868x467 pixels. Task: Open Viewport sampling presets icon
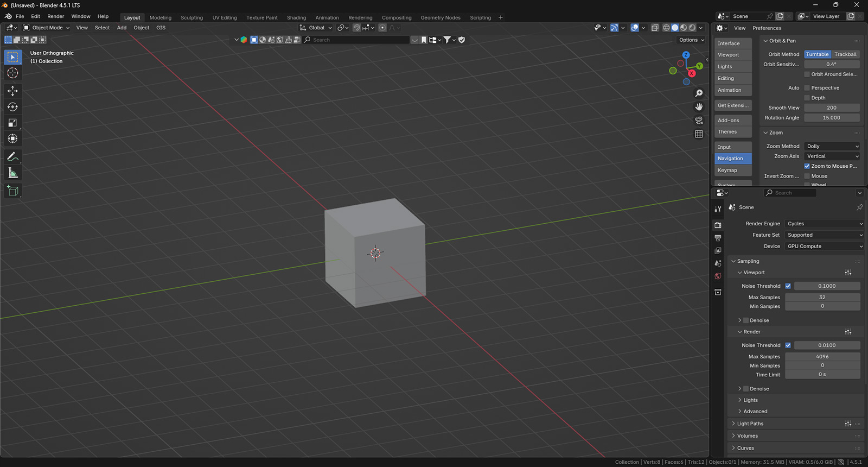848,273
